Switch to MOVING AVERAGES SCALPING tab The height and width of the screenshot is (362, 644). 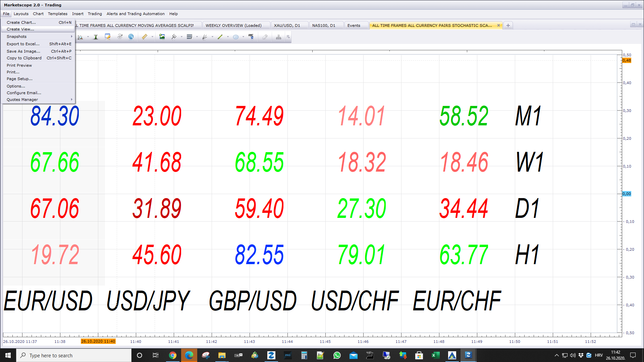coord(138,25)
